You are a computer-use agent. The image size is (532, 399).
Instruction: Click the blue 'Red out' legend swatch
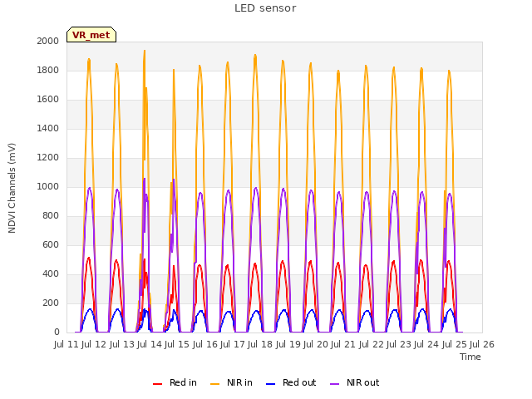(270, 384)
